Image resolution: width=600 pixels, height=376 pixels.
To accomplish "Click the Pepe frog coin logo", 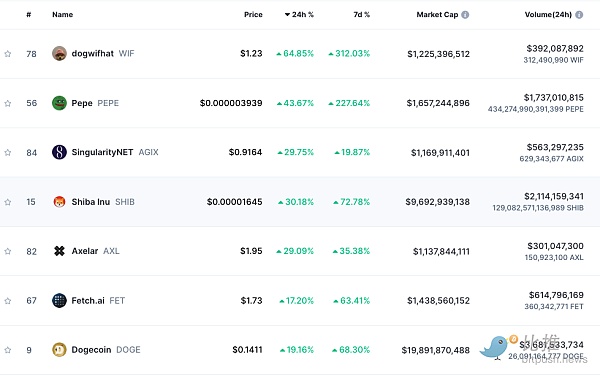I will click(59, 103).
